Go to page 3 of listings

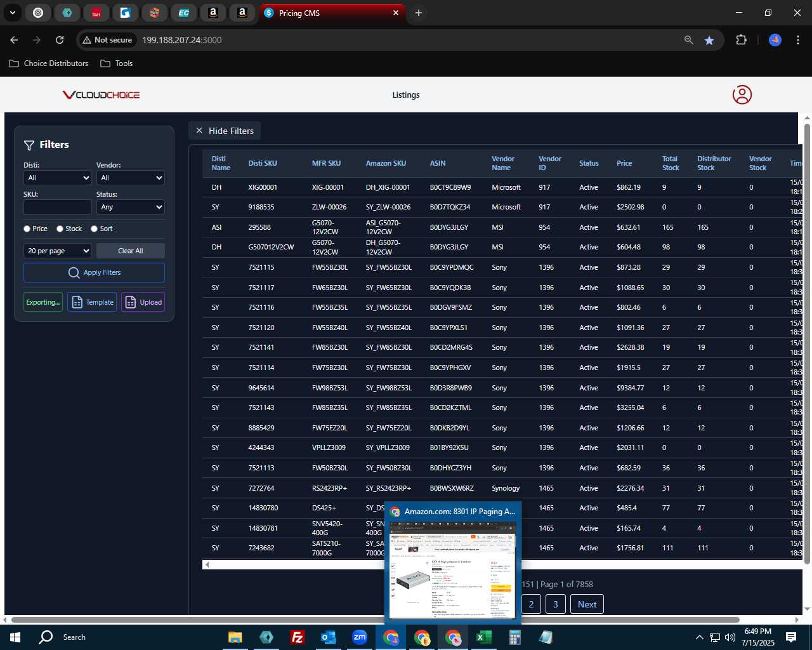tap(556, 604)
